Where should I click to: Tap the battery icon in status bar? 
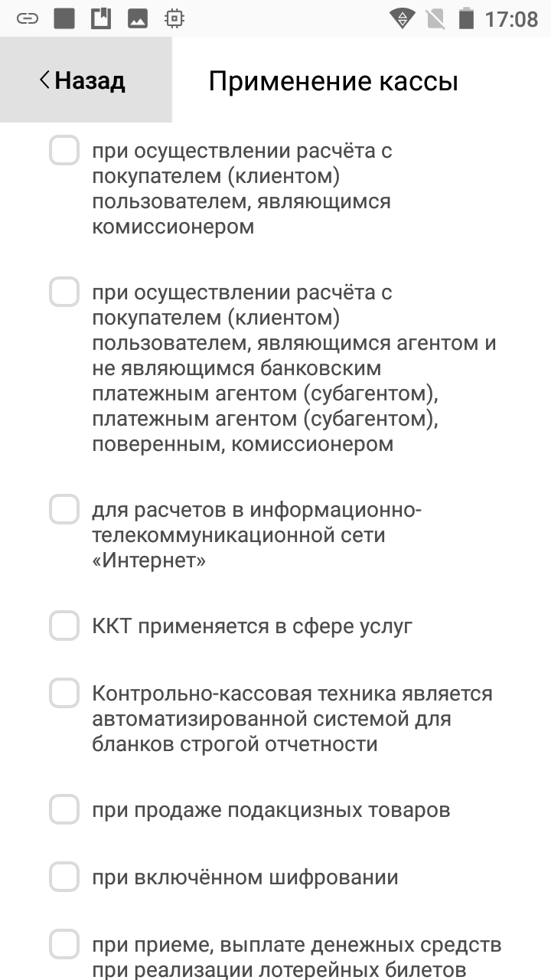(465, 18)
